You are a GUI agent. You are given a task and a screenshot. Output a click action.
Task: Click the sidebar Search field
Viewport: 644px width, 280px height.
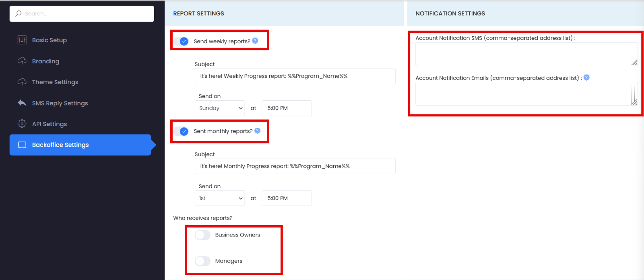click(x=82, y=14)
